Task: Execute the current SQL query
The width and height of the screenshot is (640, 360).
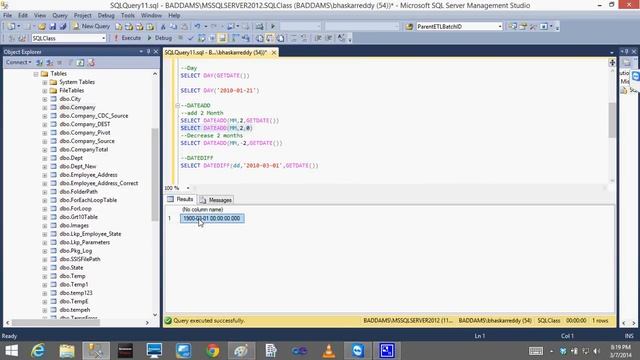Action: tap(127, 38)
